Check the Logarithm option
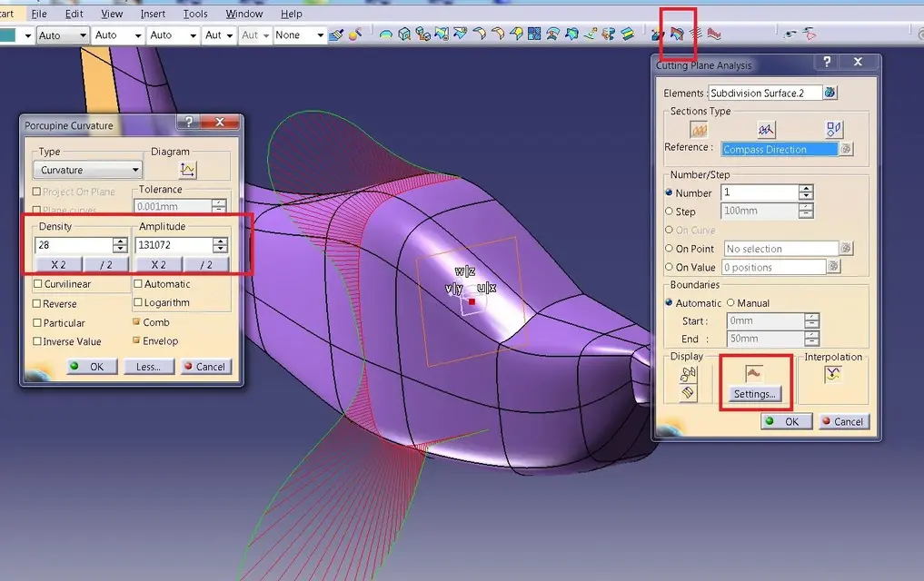 click(x=138, y=302)
